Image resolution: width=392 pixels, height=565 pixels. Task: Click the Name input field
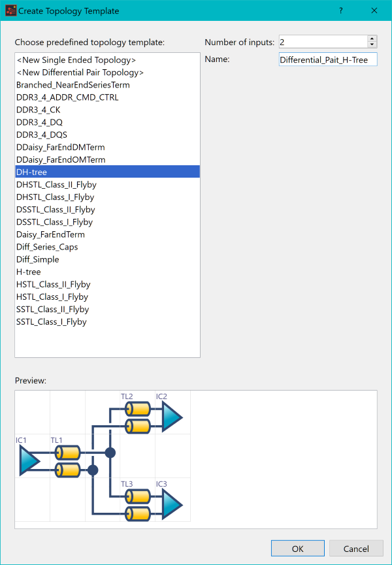[x=328, y=59]
